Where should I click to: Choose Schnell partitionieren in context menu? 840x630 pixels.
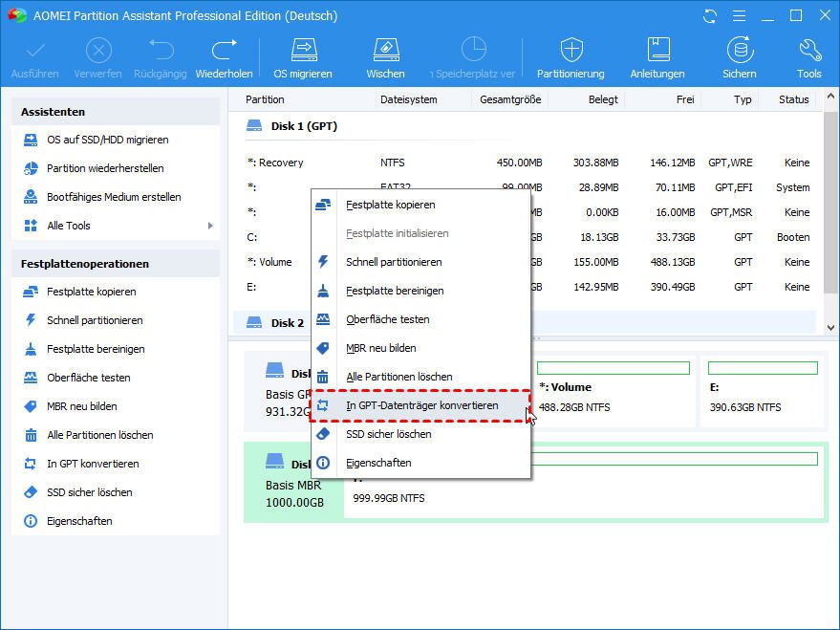pos(421,263)
